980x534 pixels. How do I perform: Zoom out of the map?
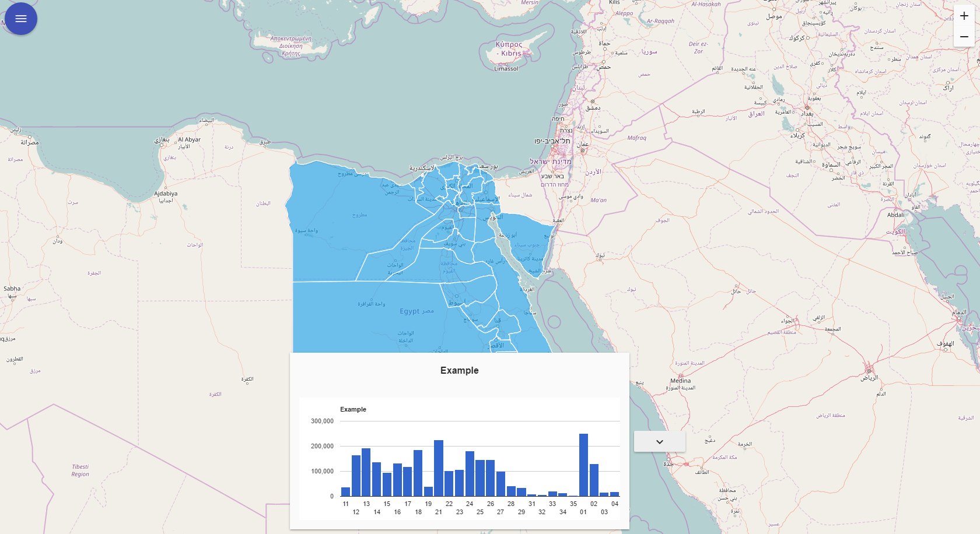964,37
